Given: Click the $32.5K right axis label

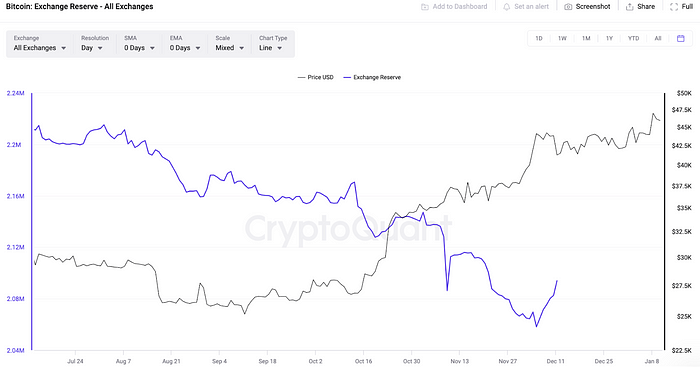Looking at the screenshot, I should (x=682, y=232).
